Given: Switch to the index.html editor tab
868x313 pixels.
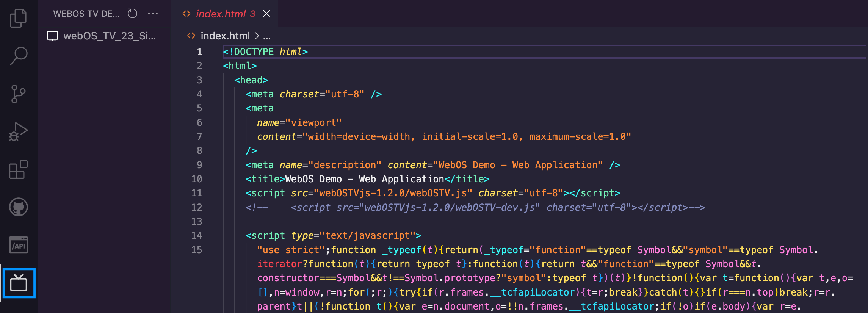Looking at the screenshot, I should pyautogui.click(x=224, y=14).
